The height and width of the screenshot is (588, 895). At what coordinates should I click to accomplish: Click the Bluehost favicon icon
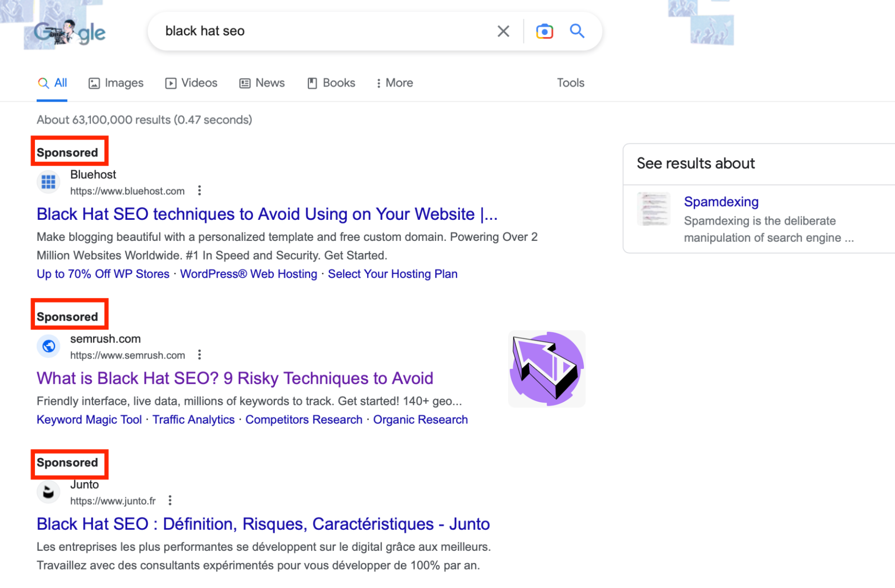[x=48, y=182]
